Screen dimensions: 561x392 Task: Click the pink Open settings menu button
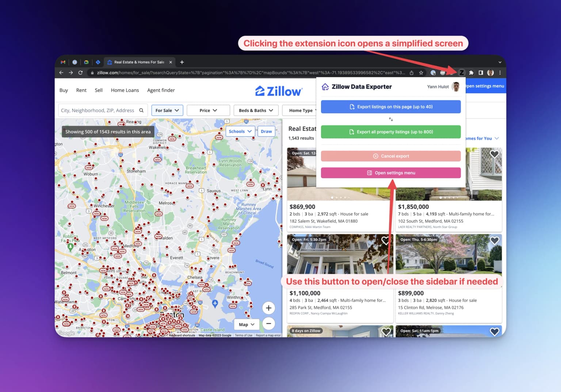(391, 173)
